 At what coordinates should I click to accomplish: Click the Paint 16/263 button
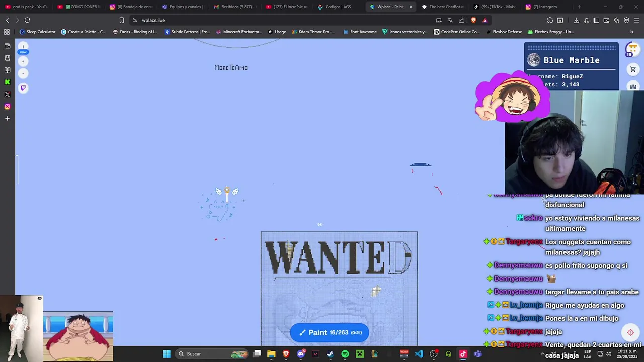click(330, 332)
